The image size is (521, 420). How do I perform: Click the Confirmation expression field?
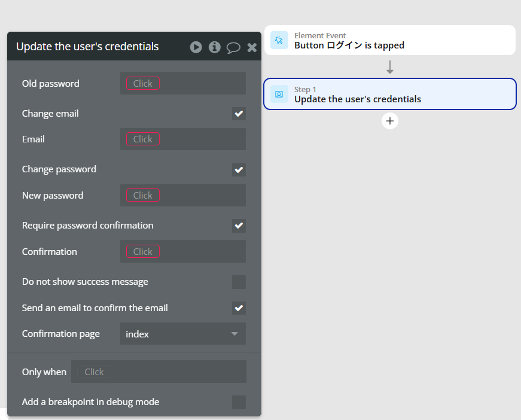(183, 251)
